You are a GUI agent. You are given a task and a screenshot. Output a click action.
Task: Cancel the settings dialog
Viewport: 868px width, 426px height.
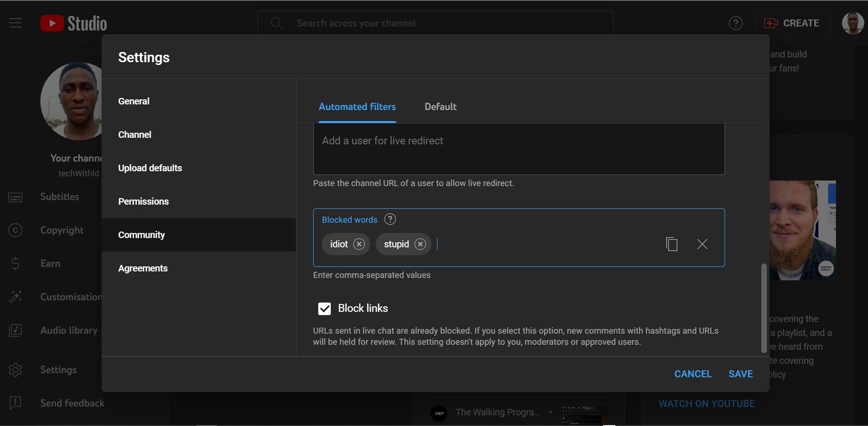pos(693,374)
